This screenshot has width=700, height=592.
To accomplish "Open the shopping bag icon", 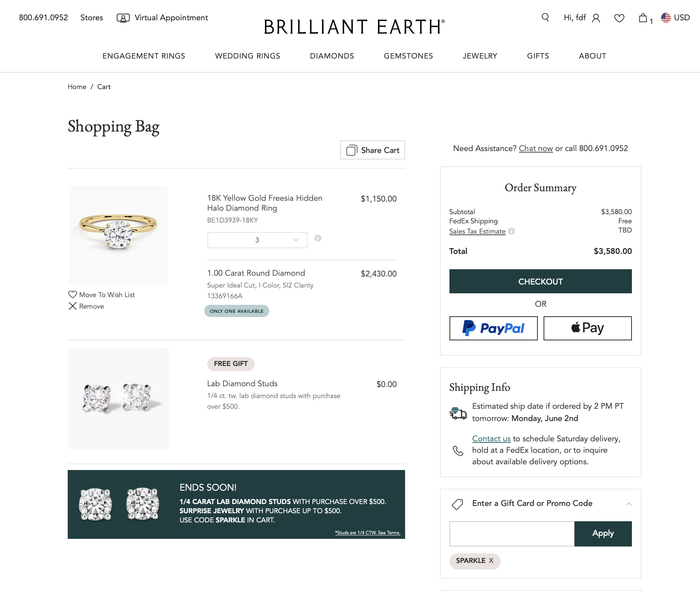I will coord(643,18).
